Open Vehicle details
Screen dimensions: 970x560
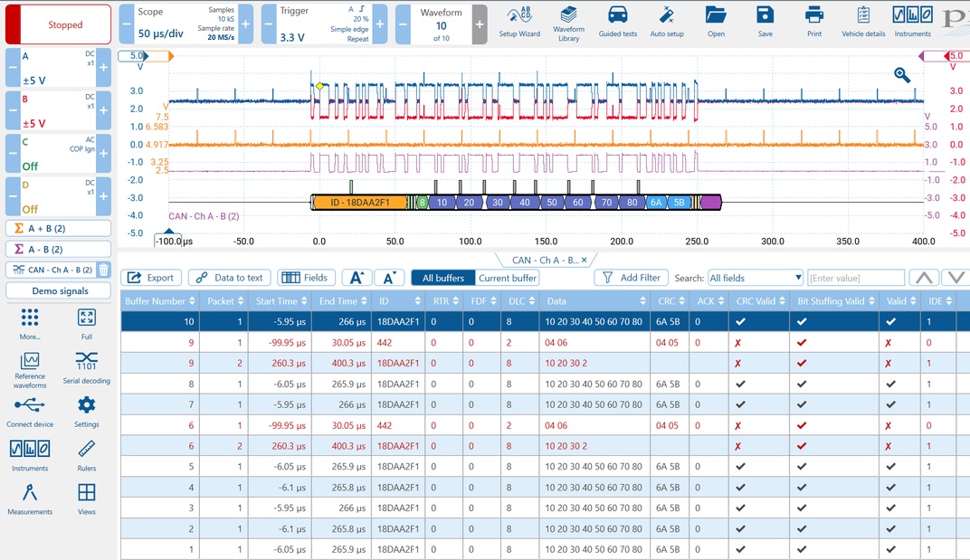(863, 23)
